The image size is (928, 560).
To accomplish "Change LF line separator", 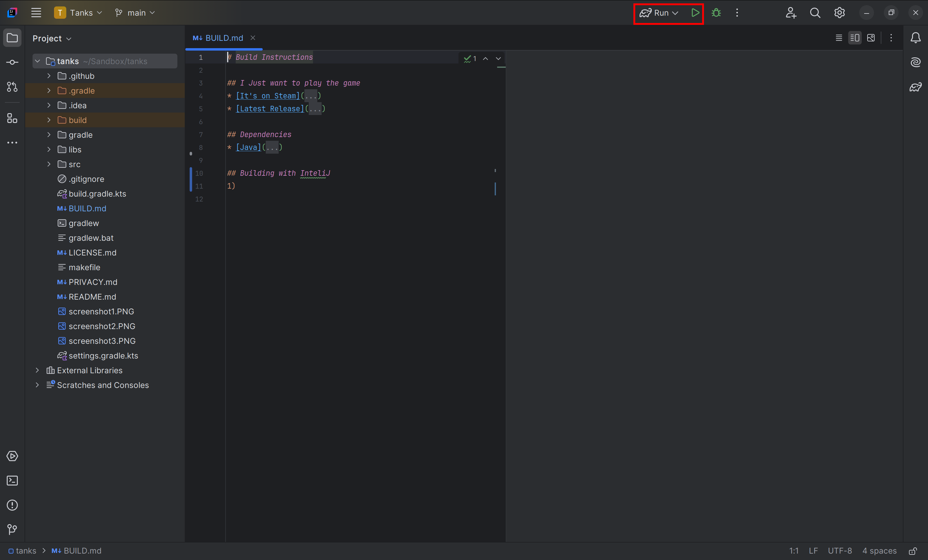I will 813,551.
